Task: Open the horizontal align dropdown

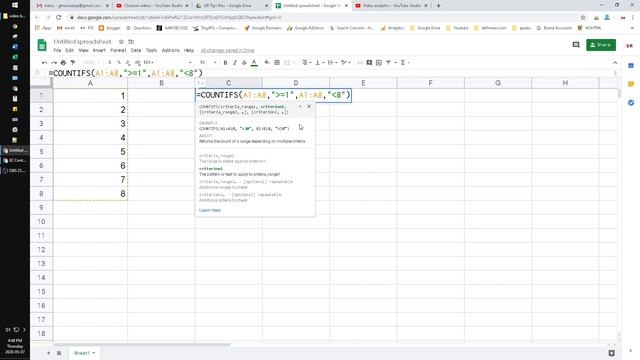Action: 306,62
